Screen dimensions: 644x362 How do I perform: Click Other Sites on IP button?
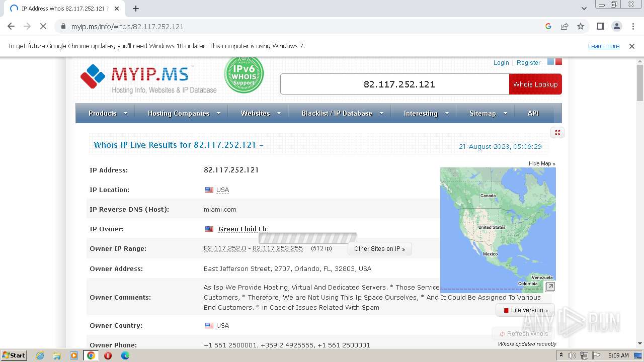(x=380, y=249)
